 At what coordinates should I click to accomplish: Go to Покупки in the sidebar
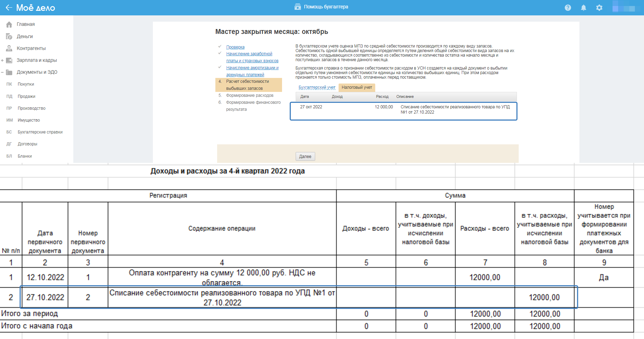tap(26, 84)
